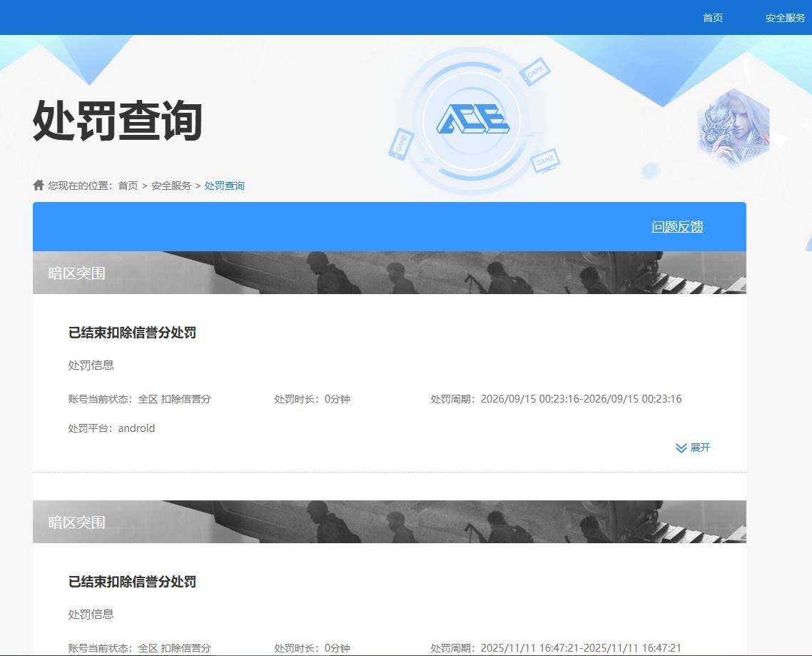812x656 pixels.
Task: Click the first record's 处罚信息 label
Action: [x=91, y=365]
